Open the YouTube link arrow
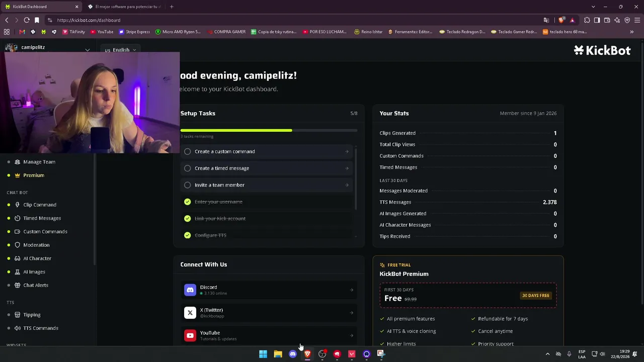The height and width of the screenshot is (362, 644). [x=352, y=335]
